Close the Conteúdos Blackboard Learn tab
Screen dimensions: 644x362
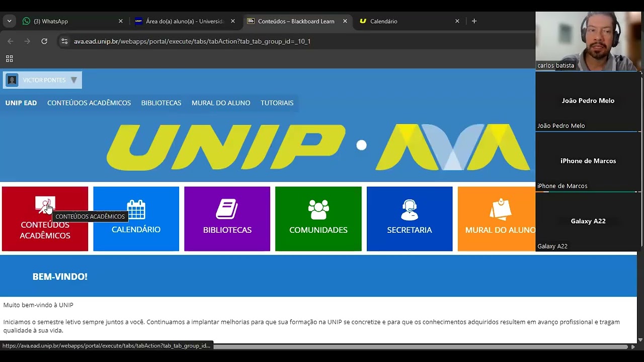345,21
